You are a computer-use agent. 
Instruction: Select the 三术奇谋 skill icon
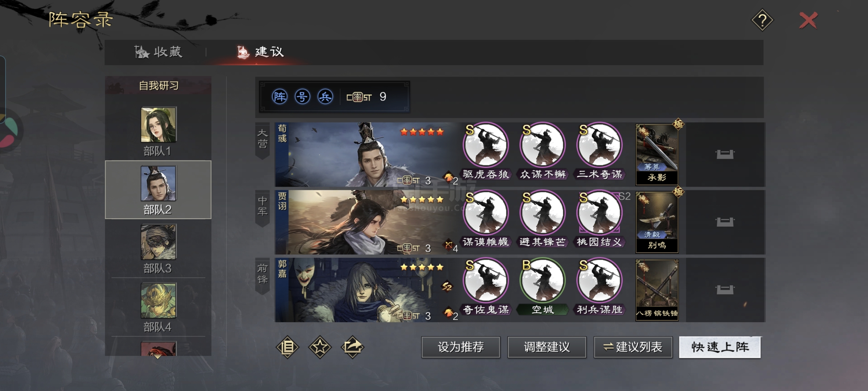pyautogui.click(x=600, y=145)
